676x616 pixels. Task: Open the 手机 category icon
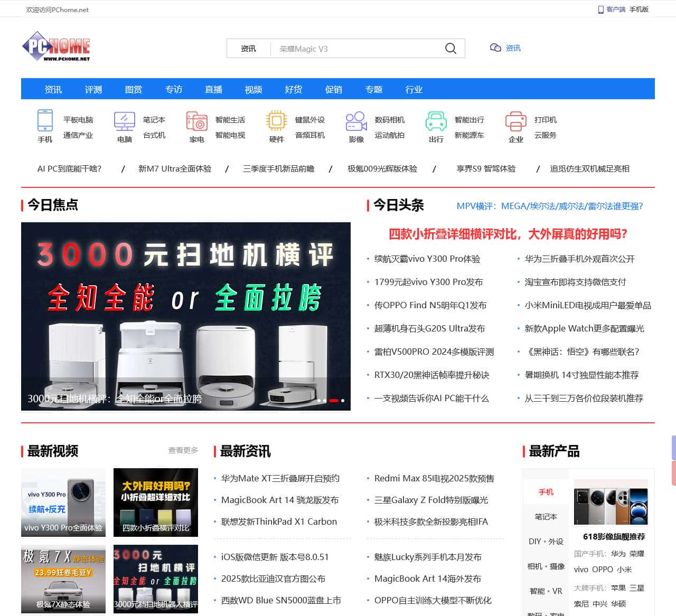point(45,120)
